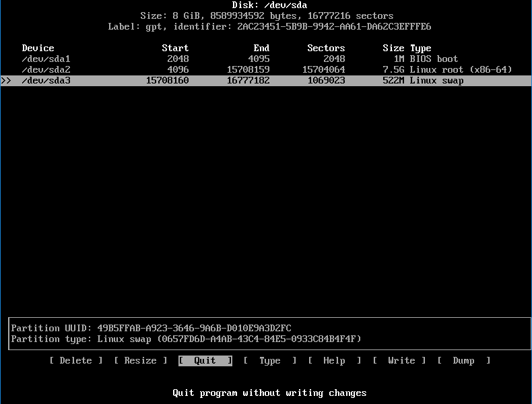532x404 pixels.
Task: Click the 'Quit program without writing changes' hint
Action: pyautogui.click(x=269, y=393)
